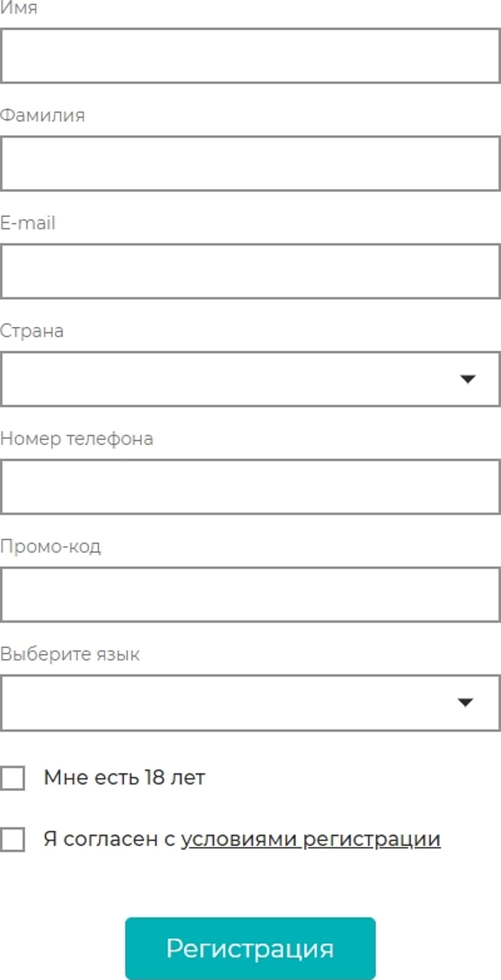The height and width of the screenshot is (980, 501).
Task: Open the Страна country select box
Action: (230, 379)
